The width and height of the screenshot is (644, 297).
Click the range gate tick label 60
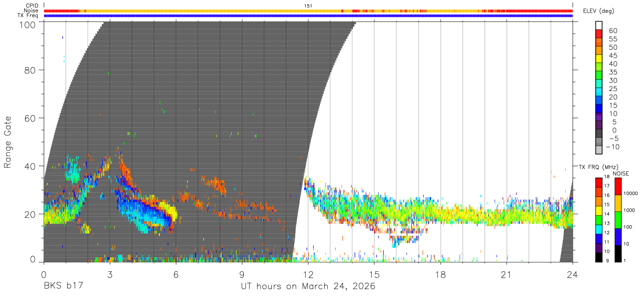coord(30,118)
